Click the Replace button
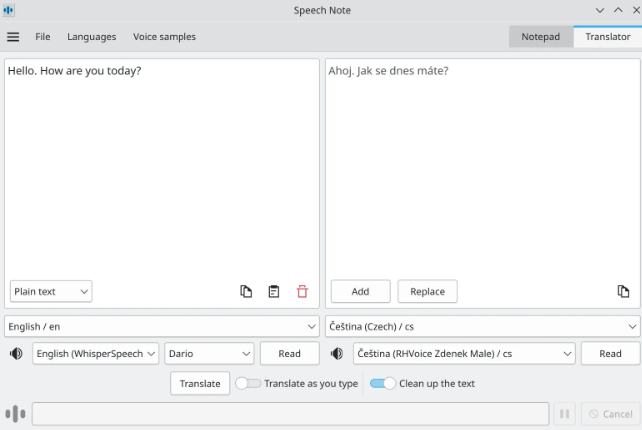The height and width of the screenshot is (430, 642). [x=427, y=291]
